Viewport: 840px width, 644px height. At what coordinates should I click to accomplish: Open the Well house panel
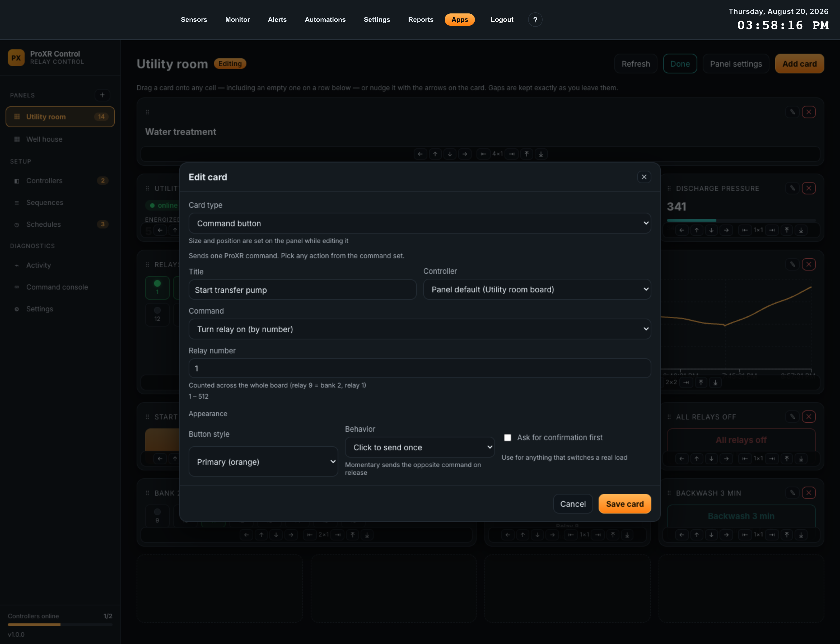60,139
